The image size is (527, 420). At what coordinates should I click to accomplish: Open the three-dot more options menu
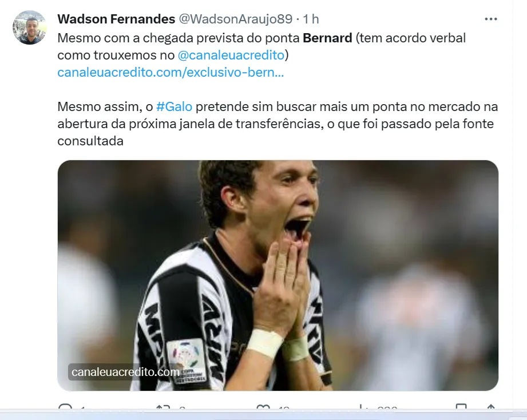(x=491, y=19)
